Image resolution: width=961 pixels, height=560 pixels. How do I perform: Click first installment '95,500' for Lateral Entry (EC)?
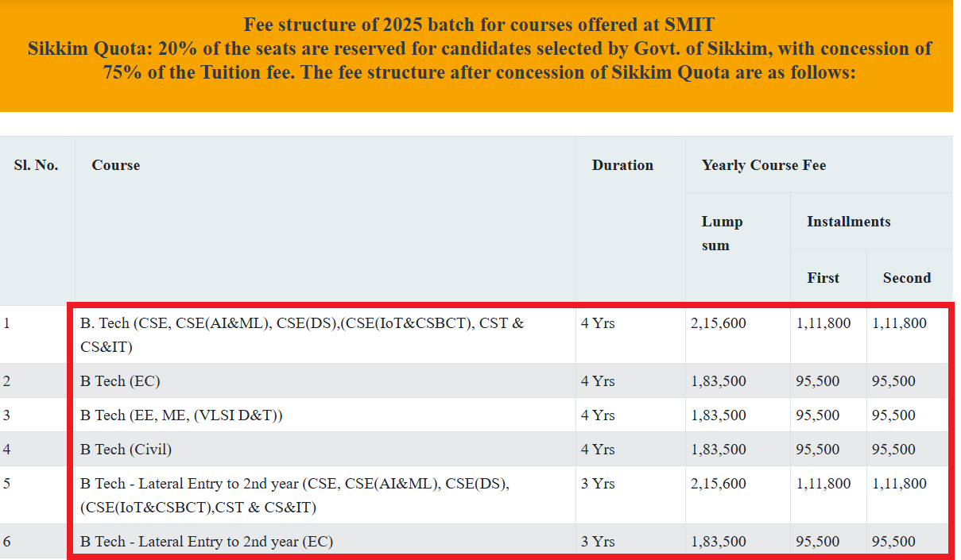[818, 542]
